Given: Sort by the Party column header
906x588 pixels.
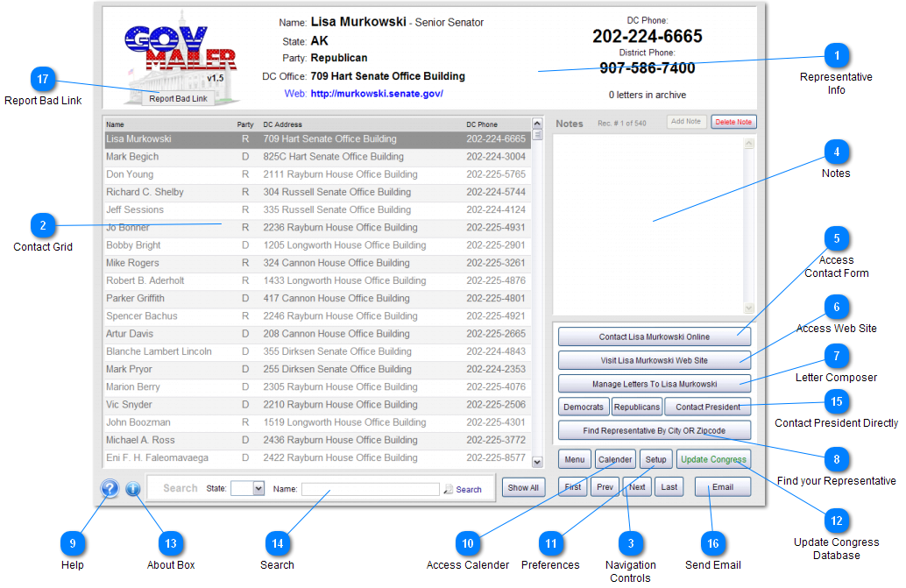Looking at the screenshot, I should click(245, 124).
